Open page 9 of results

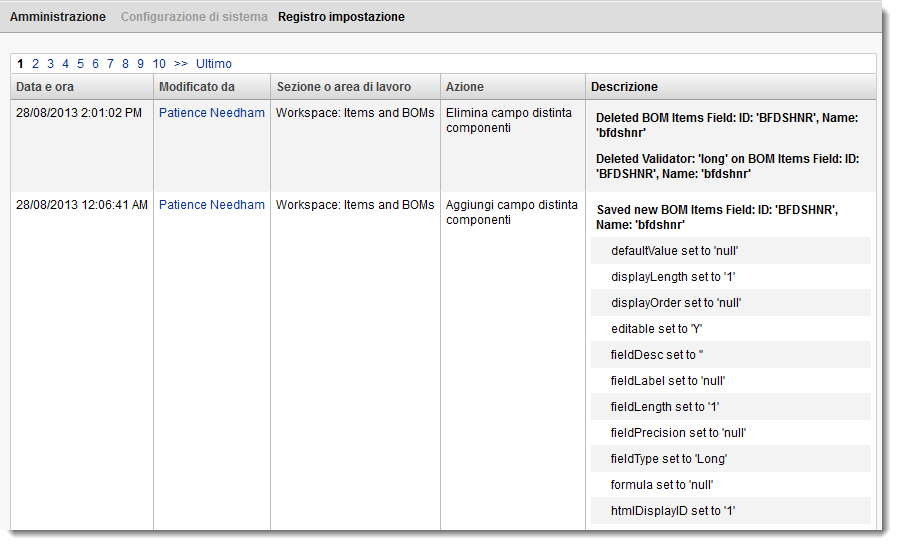(x=140, y=64)
